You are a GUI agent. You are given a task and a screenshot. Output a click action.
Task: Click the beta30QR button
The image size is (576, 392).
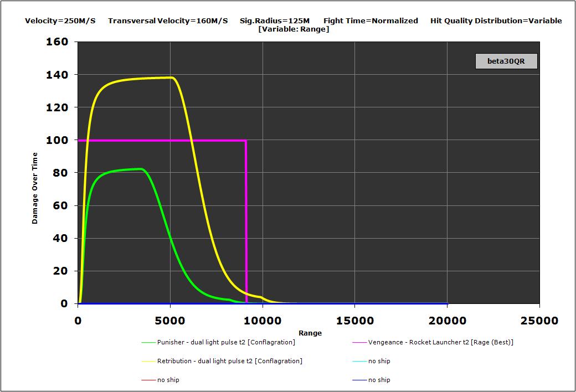[506, 61]
